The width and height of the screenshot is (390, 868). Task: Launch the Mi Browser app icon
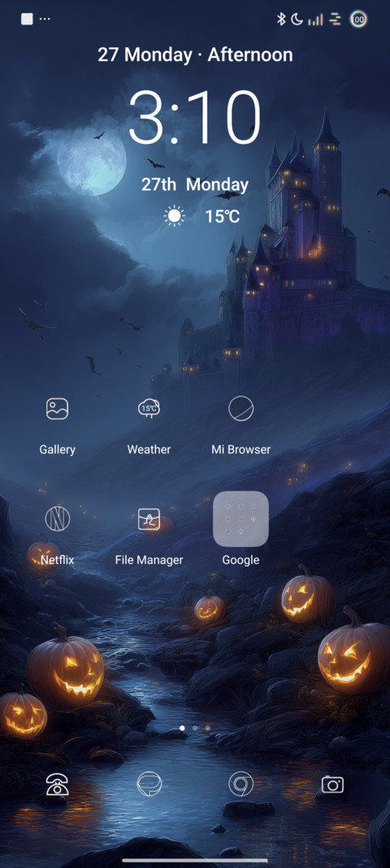coord(240,408)
